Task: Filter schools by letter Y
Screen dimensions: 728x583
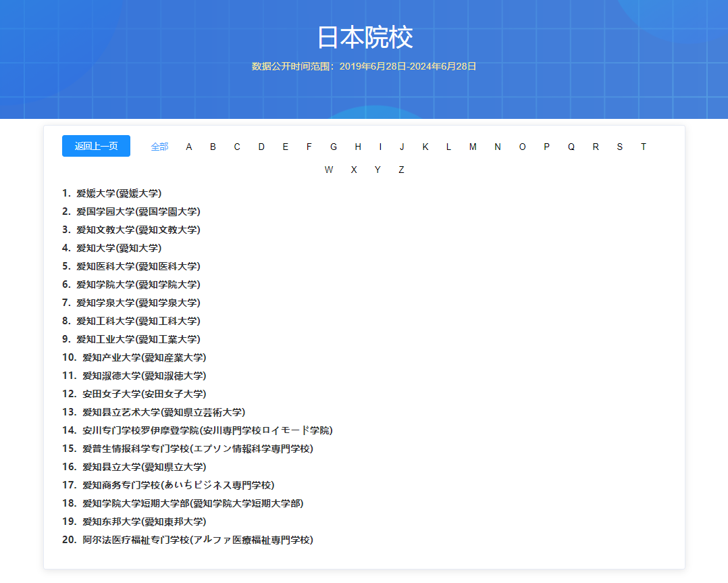Action: pos(378,170)
